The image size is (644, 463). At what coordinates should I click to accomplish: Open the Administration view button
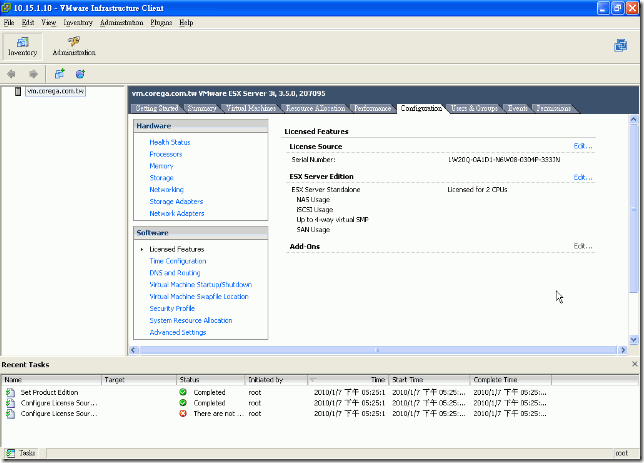pos(74,46)
